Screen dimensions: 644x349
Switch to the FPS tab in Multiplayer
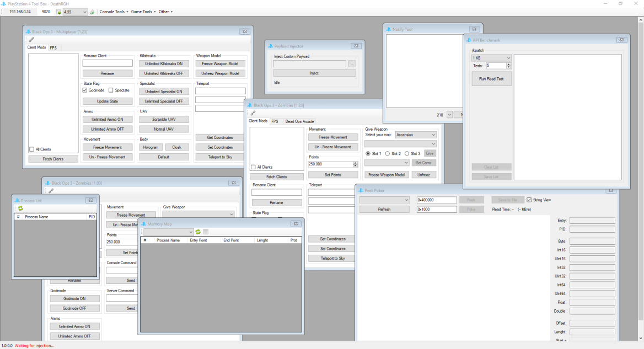(53, 48)
